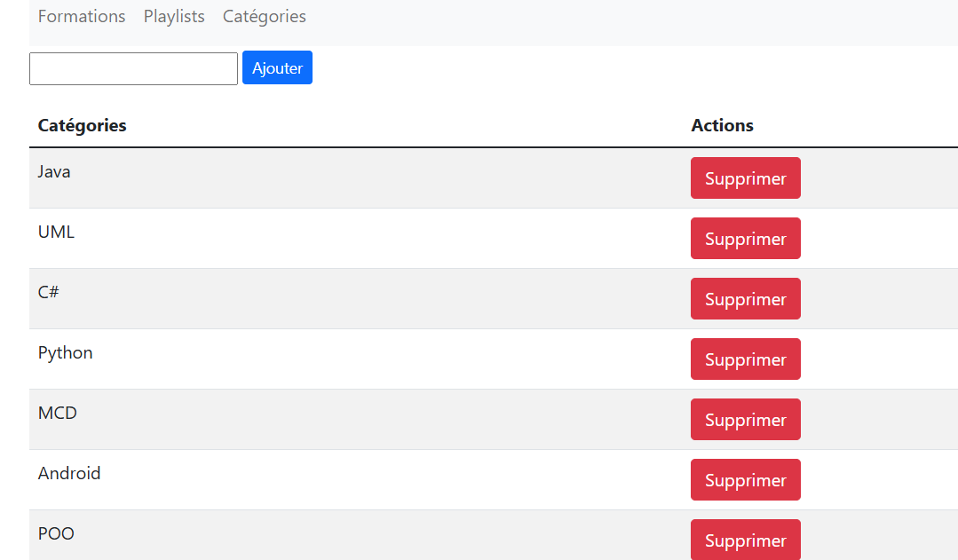Click the Catégories column header

coord(82,125)
